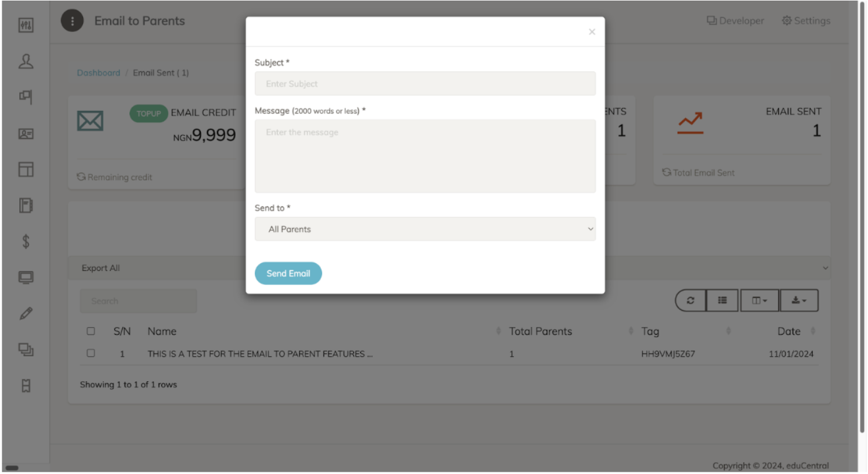Click the dollar sign sidebar icon
868x474 pixels.
click(x=26, y=241)
